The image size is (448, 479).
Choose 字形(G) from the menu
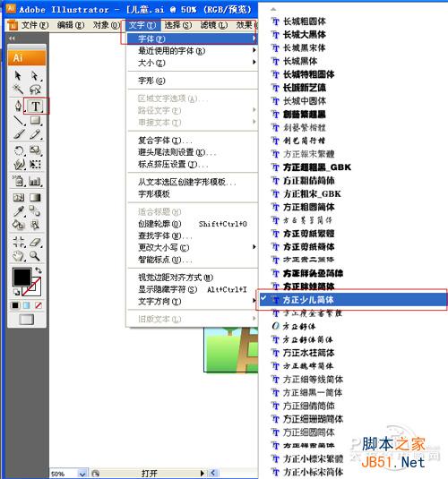pyautogui.click(x=192, y=81)
